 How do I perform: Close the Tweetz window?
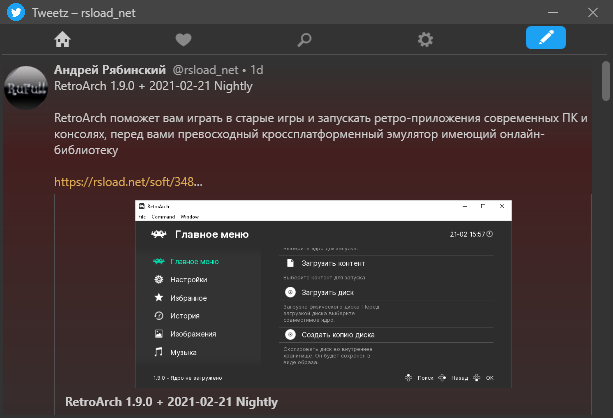click(x=593, y=13)
